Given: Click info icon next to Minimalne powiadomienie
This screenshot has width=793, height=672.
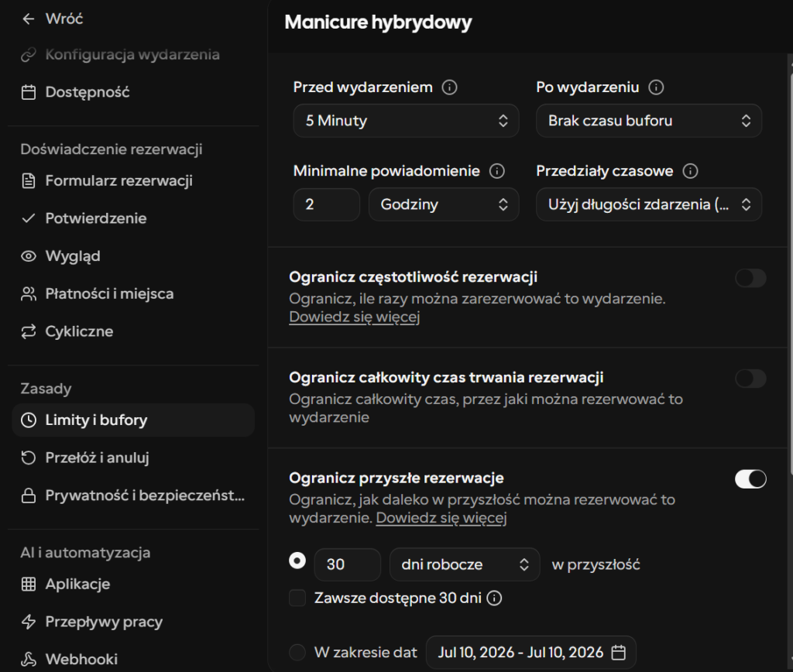Looking at the screenshot, I should point(496,171).
